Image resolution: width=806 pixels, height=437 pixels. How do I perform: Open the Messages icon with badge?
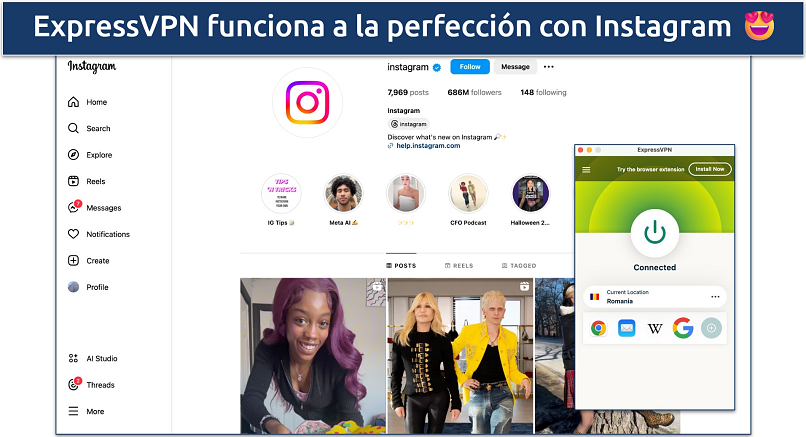74,207
